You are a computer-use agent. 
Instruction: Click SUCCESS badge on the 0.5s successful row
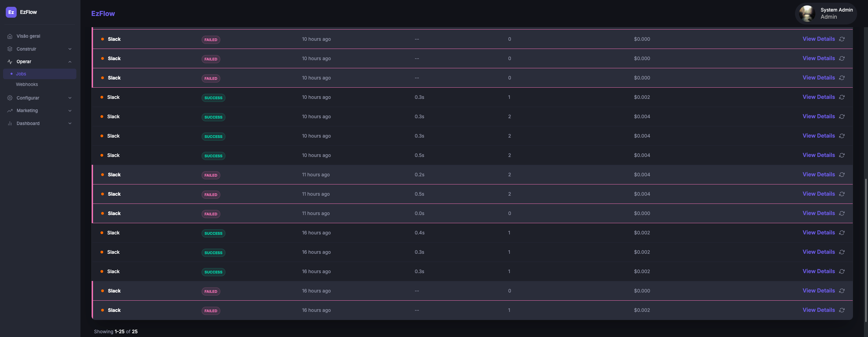click(x=213, y=156)
